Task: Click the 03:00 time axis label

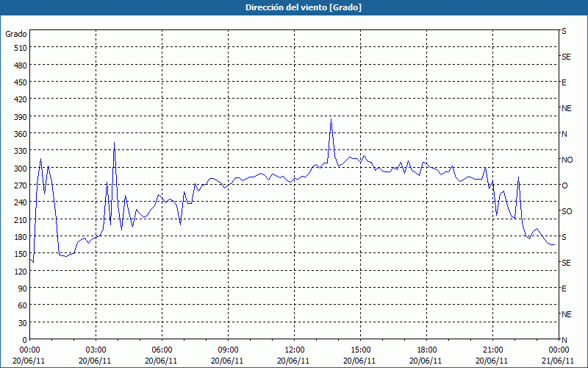Action: tap(96, 350)
